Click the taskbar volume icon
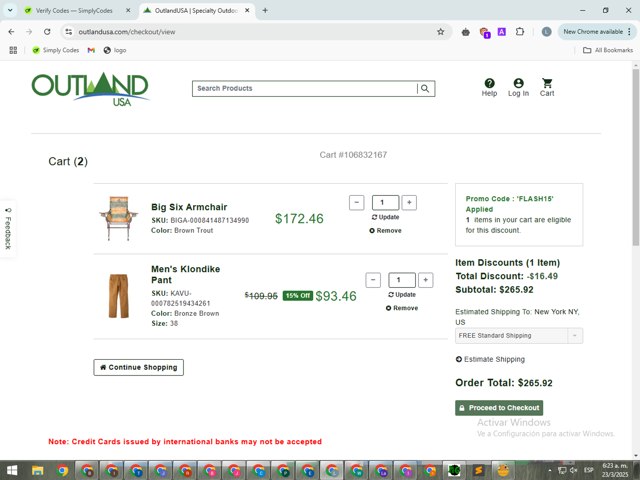The width and height of the screenshot is (640, 480). pyautogui.click(x=574, y=470)
